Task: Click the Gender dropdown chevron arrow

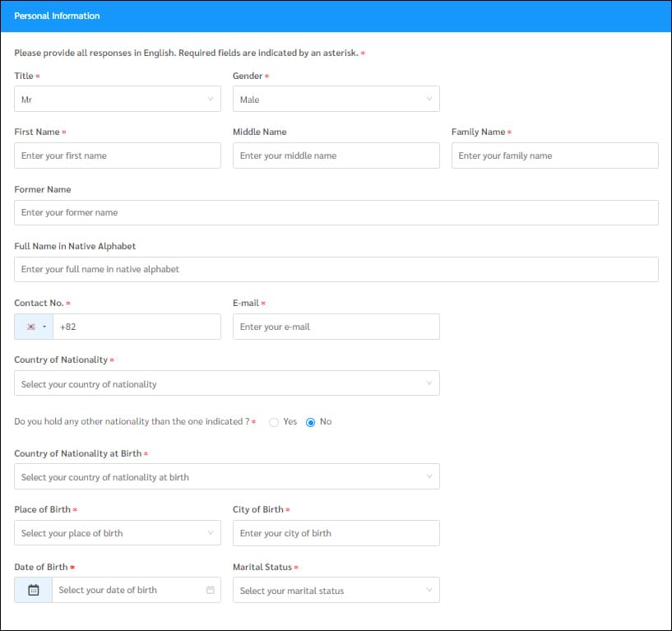Action: tap(429, 99)
